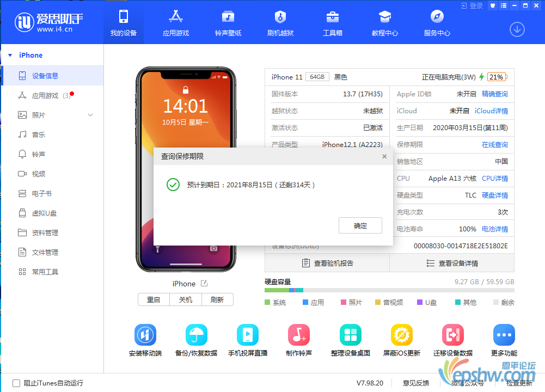545x392 pixels.
Task: Open the 电池详情 link
Action: tap(494, 229)
